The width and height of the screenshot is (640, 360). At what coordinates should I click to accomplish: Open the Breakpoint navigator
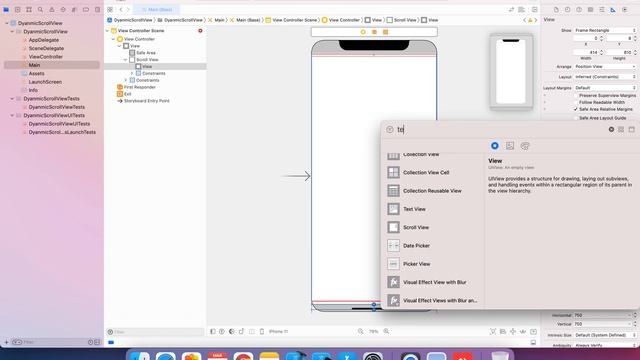coord(86,9)
